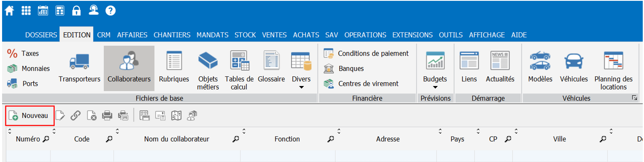Click the print icon in toolbar
This screenshot has height=162, width=644.
pos(107,116)
